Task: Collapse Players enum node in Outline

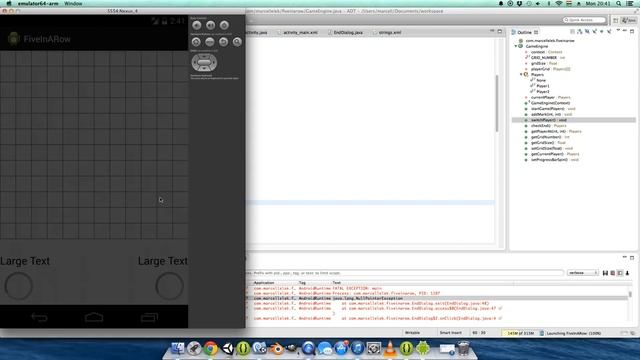Action: (521, 75)
